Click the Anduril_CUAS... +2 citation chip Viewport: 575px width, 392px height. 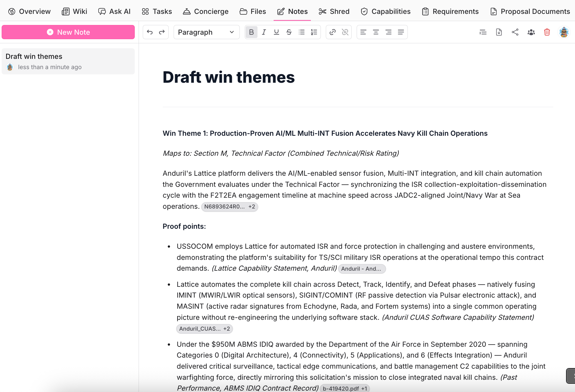click(204, 329)
